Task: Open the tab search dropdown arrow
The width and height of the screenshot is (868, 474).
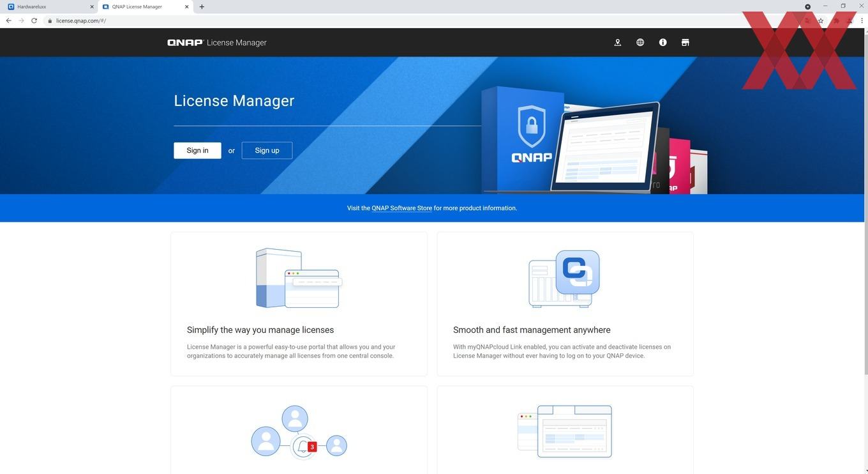Action: click(807, 6)
